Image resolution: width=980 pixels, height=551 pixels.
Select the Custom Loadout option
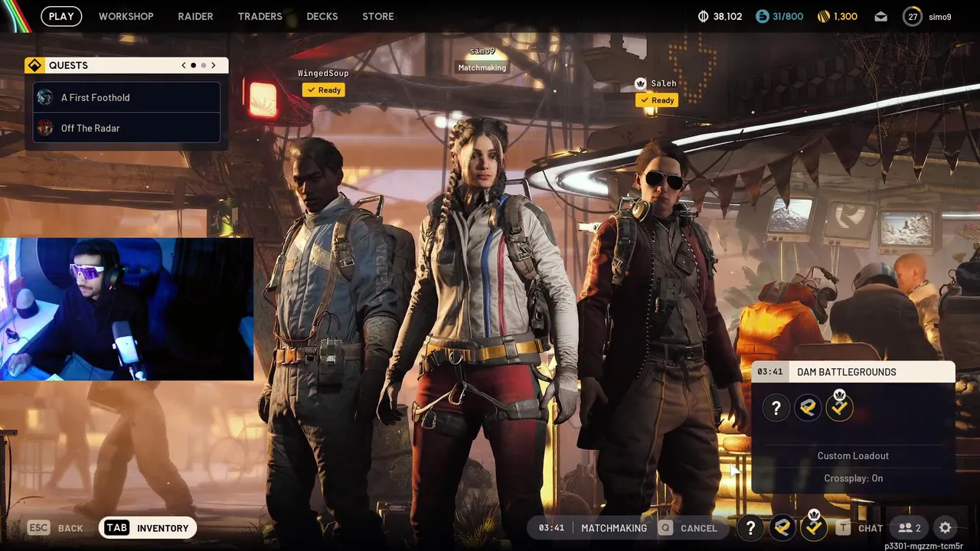click(853, 456)
